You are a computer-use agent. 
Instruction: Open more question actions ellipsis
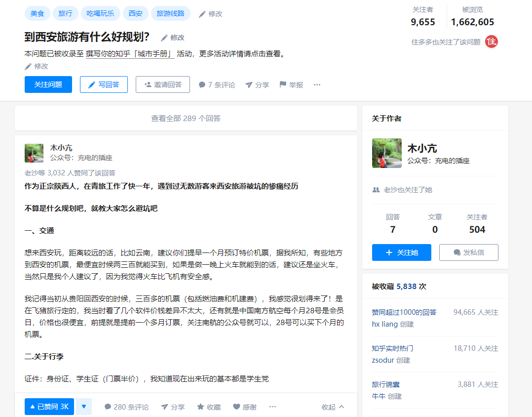click(317, 84)
